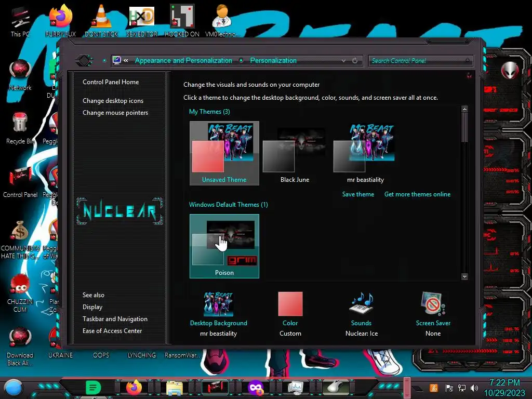Select the Unsaved Theme thumbnail
The image size is (532, 399).
pyautogui.click(x=224, y=153)
